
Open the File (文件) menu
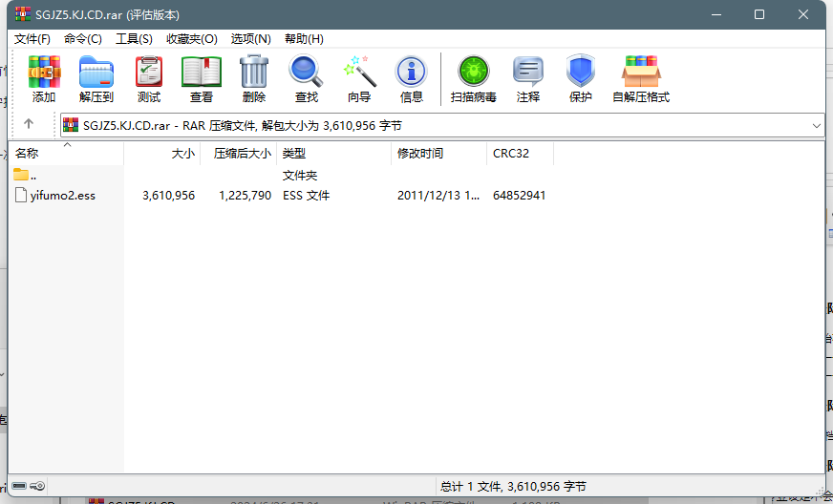(32, 39)
